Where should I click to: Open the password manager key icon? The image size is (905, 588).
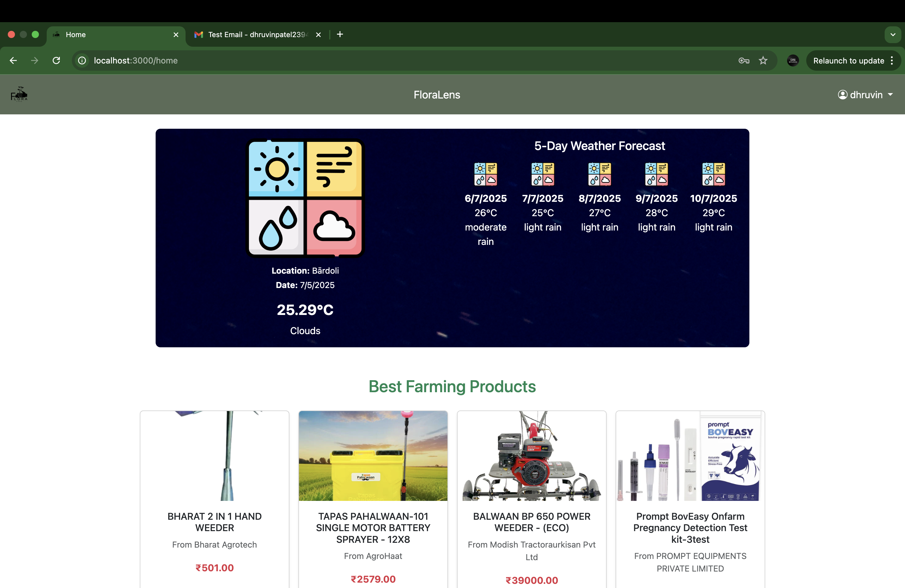coord(744,60)
